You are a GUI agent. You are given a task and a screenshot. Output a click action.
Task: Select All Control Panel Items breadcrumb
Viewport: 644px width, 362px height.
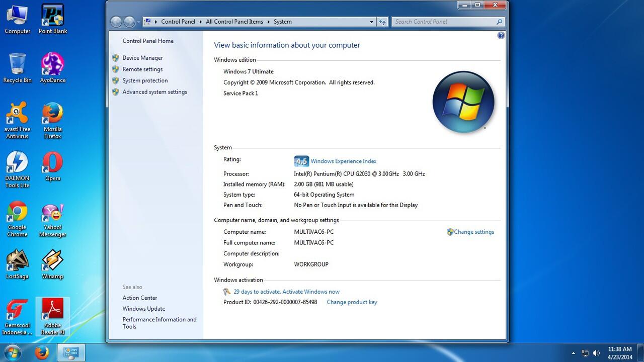(x=234, y=22)
